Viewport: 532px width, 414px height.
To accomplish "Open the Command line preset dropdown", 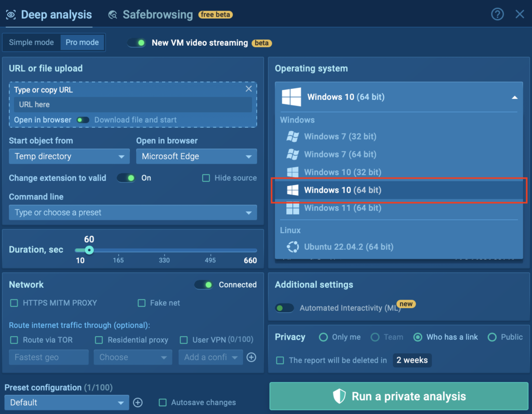I will click(132, 212).
